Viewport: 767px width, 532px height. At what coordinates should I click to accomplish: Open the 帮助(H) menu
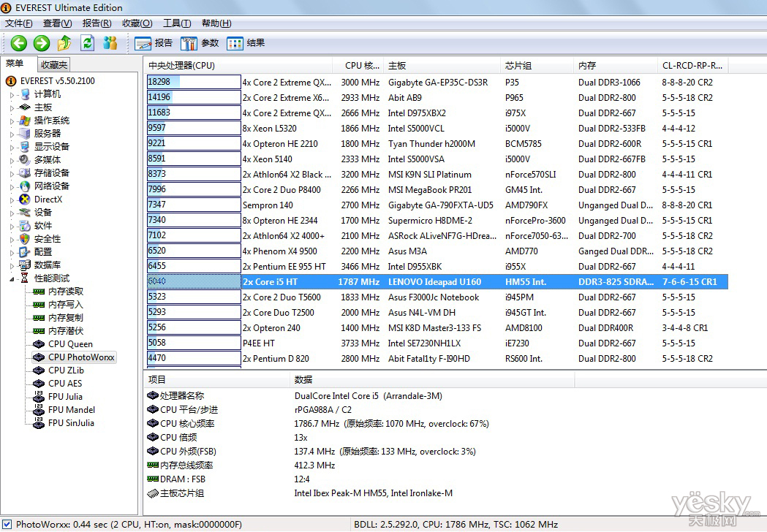pos(216,23)
